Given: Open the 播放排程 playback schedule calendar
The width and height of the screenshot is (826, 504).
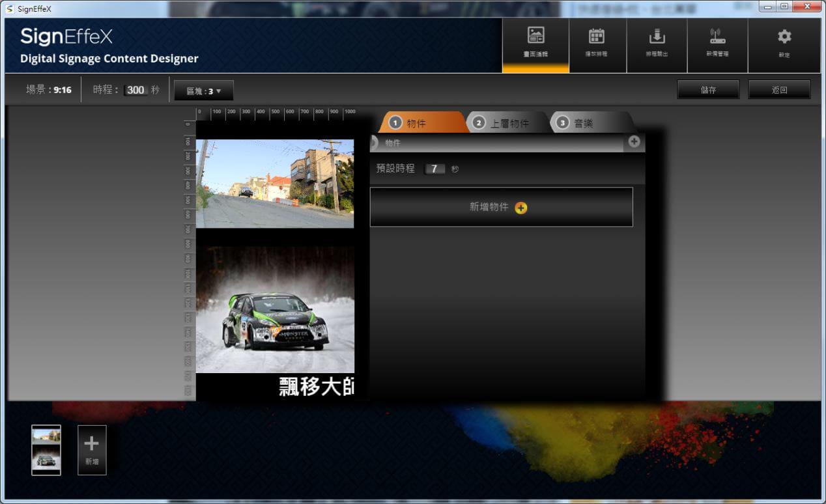Looking at the screenshot, I should (597, 44).
